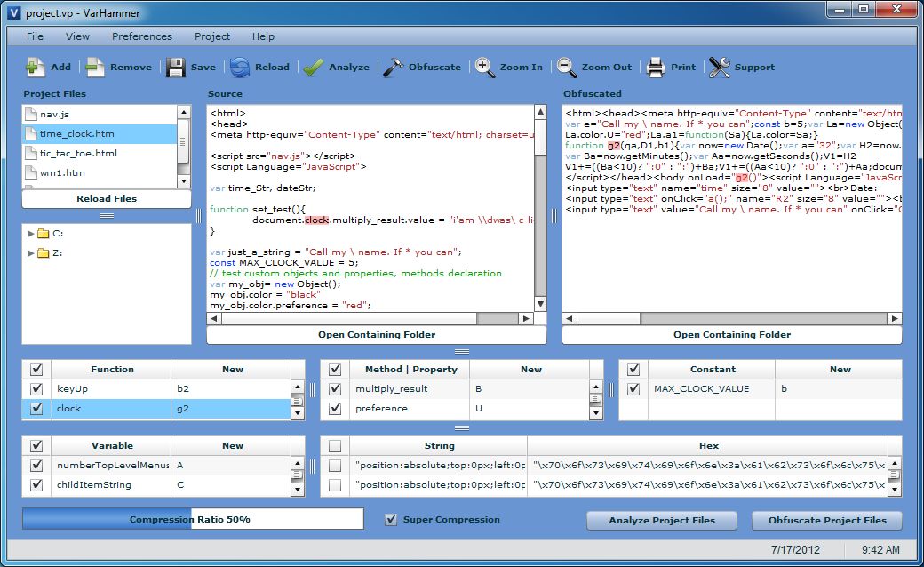The width and height of the screenshot is (924, 567).
Task: Disable the Super Compression checkbox
Action: point(391,520)
